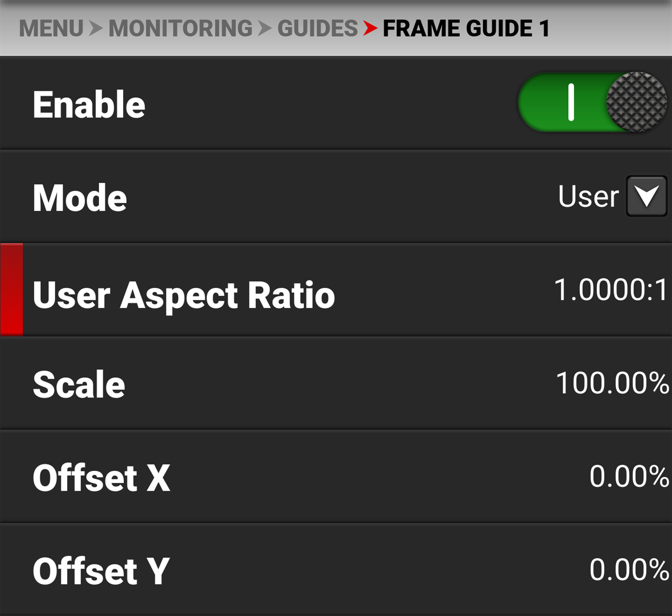The image size is (672, 616).
Task: Select the Offset Y row label
Action: click(x=101, y=571)
